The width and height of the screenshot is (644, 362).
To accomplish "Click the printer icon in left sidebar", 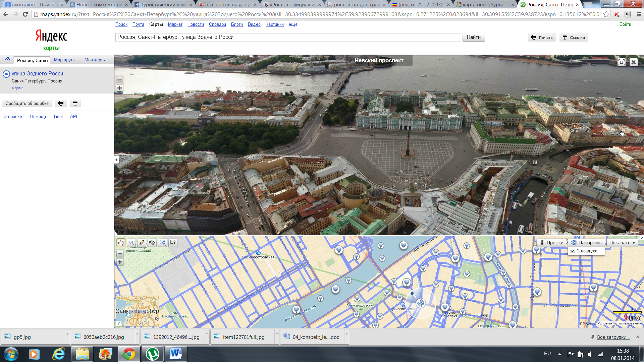I will 61,104.
